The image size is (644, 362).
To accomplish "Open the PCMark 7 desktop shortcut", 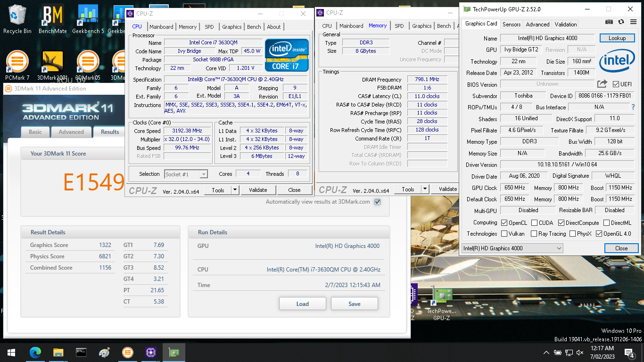I will [17, 66].
